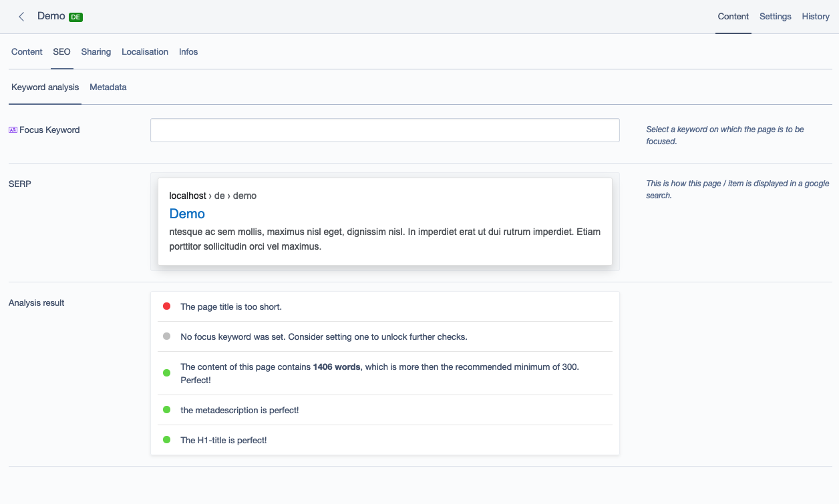Open the top-right Content tab

tap(733, 17)
